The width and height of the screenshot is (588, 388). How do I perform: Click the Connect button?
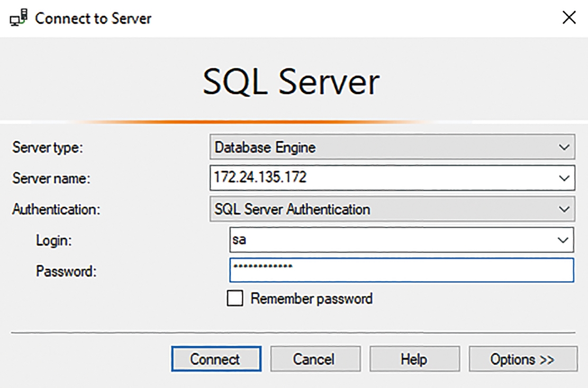[216, 359]
